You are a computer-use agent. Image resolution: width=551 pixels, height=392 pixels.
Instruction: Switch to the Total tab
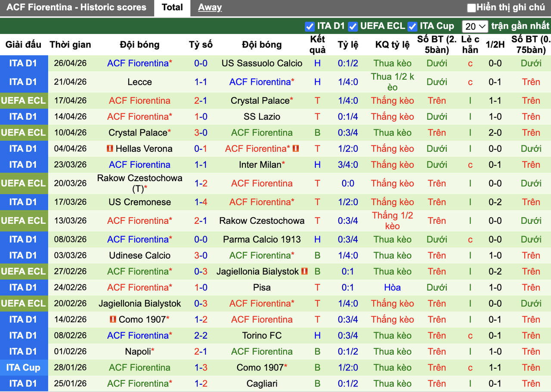(172, 8)
